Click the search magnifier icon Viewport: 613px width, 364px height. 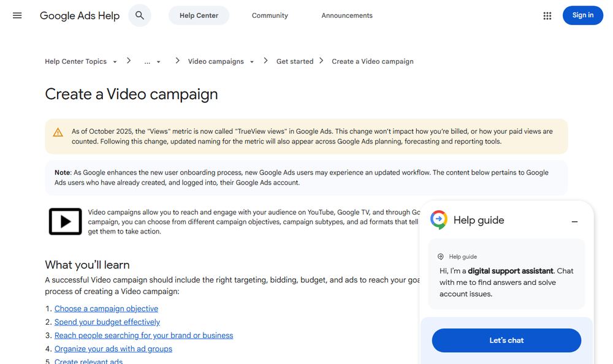[x=140, y=16]
